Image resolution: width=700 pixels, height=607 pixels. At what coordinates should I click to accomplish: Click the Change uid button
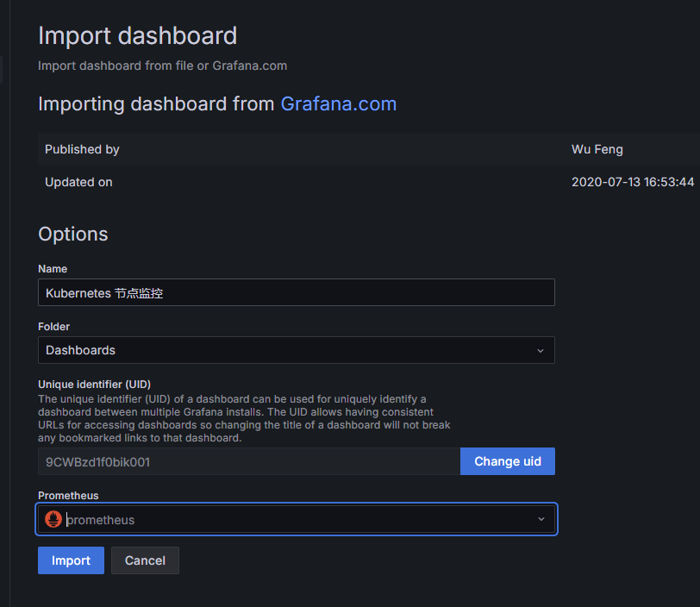point(508,461)
